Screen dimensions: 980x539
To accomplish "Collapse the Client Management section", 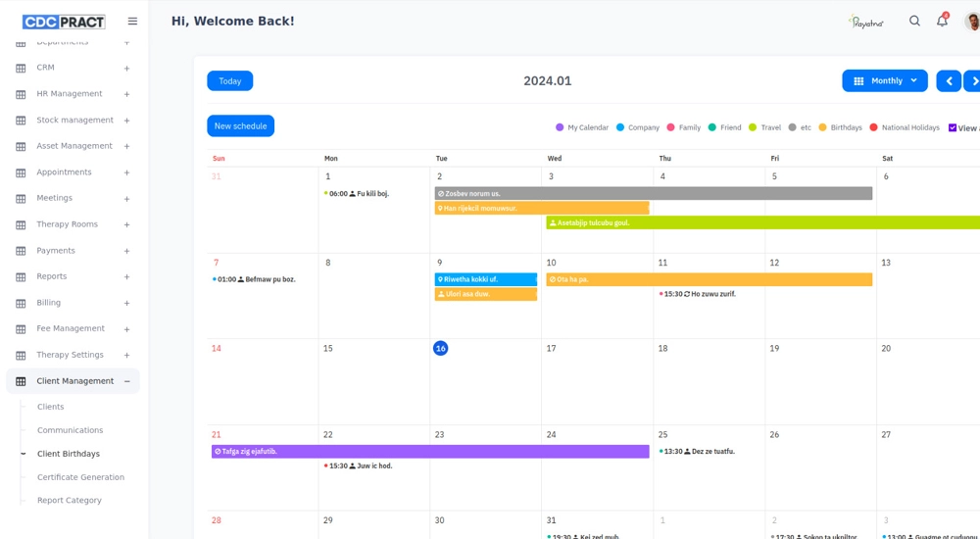I will 126,381.
